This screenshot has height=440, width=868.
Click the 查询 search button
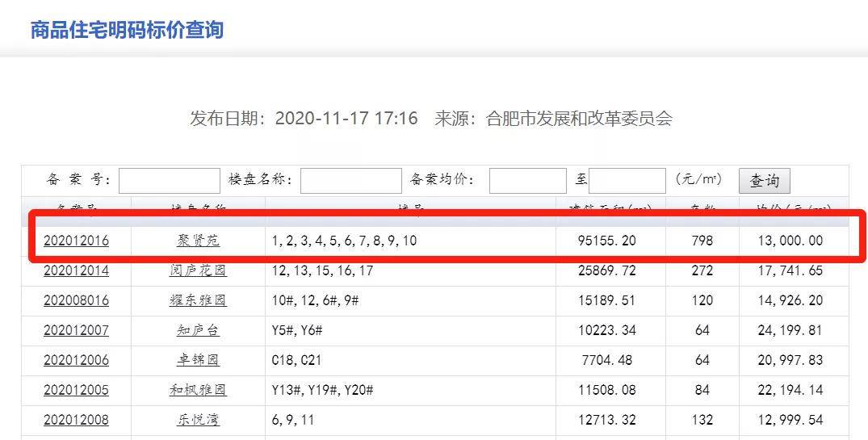[764, 181]
